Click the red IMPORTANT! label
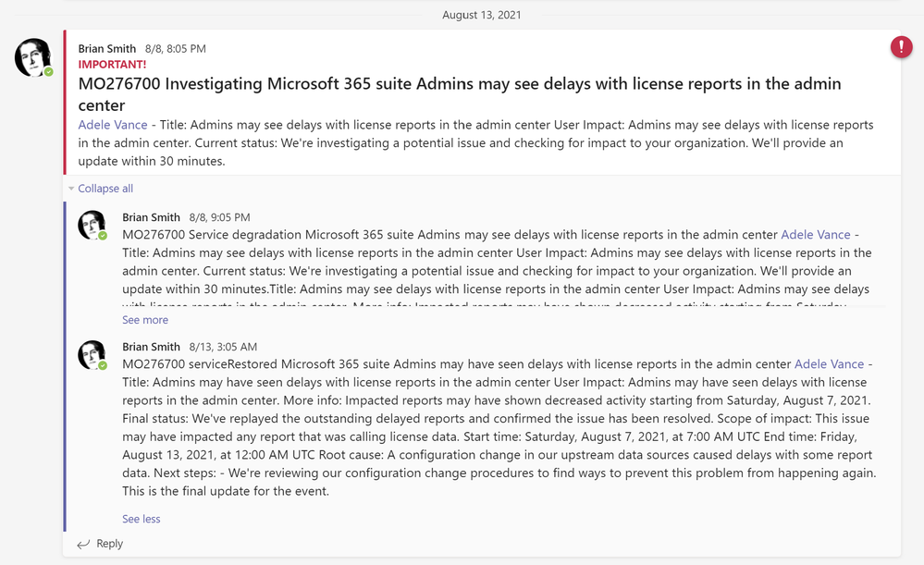Viewport: 924px width, 565px height. [x=112, y=65]
